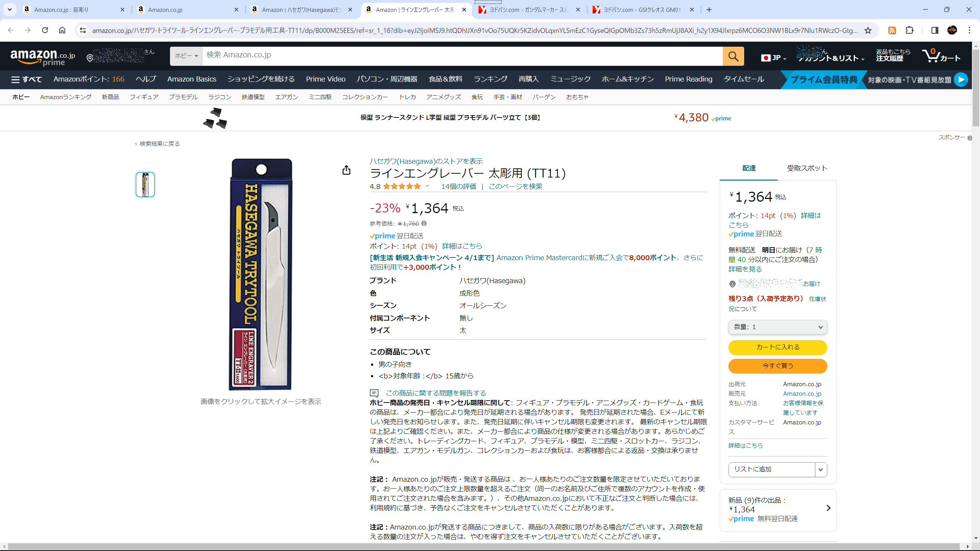Open the すべて hamburger menu

point(26,79)
